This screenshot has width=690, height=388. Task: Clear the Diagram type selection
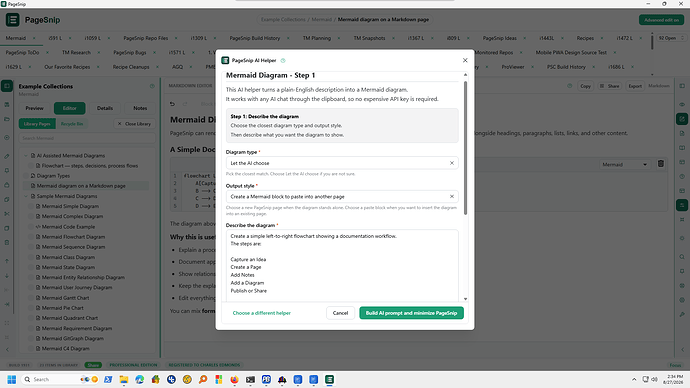(x=451, y=163)
